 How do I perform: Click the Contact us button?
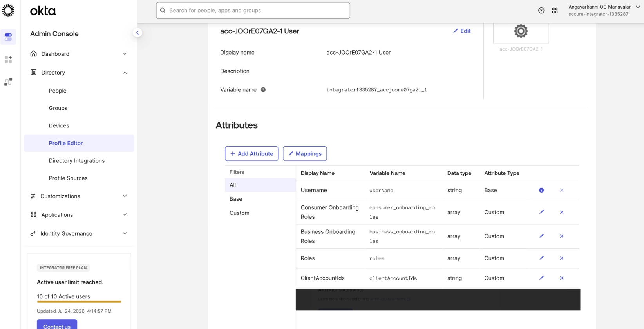[57, 325]
